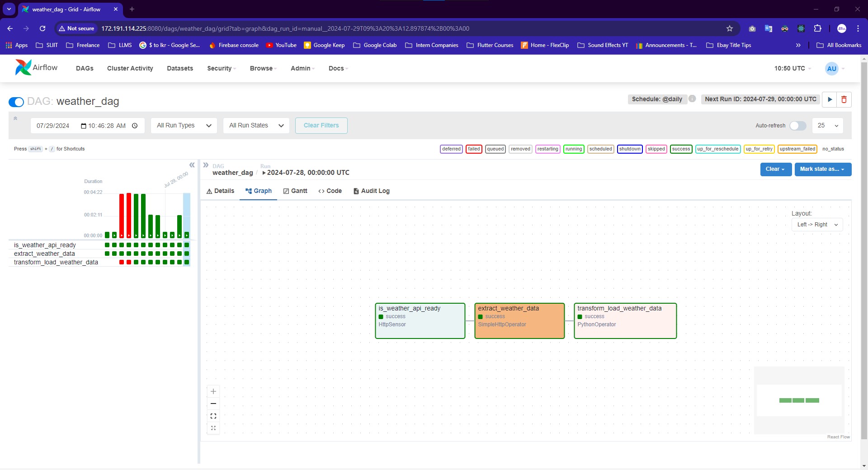This screenshot has height=470, width=868.
Task: Open the 10:50 UTC timezone dropdown
Action: (793, 68)
